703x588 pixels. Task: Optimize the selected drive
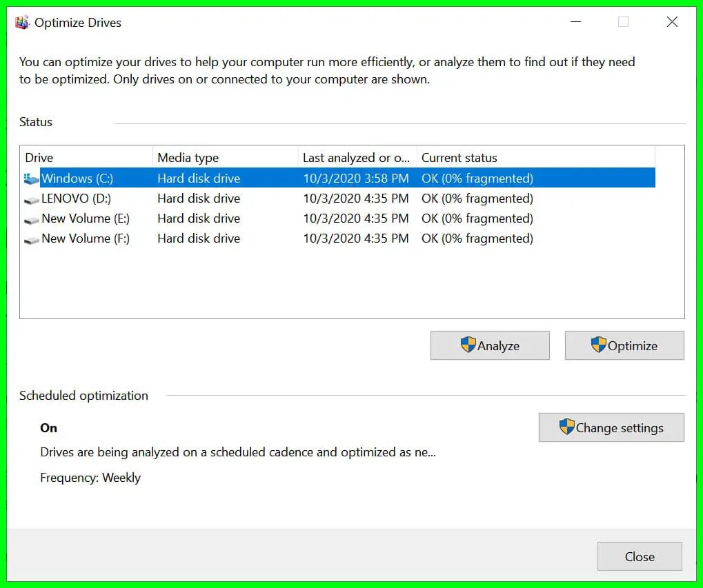[624, 345]
